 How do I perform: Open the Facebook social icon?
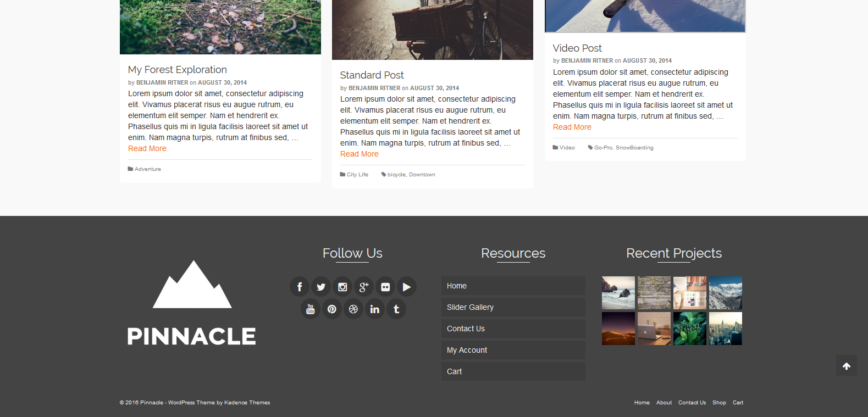tap(300, 287)
